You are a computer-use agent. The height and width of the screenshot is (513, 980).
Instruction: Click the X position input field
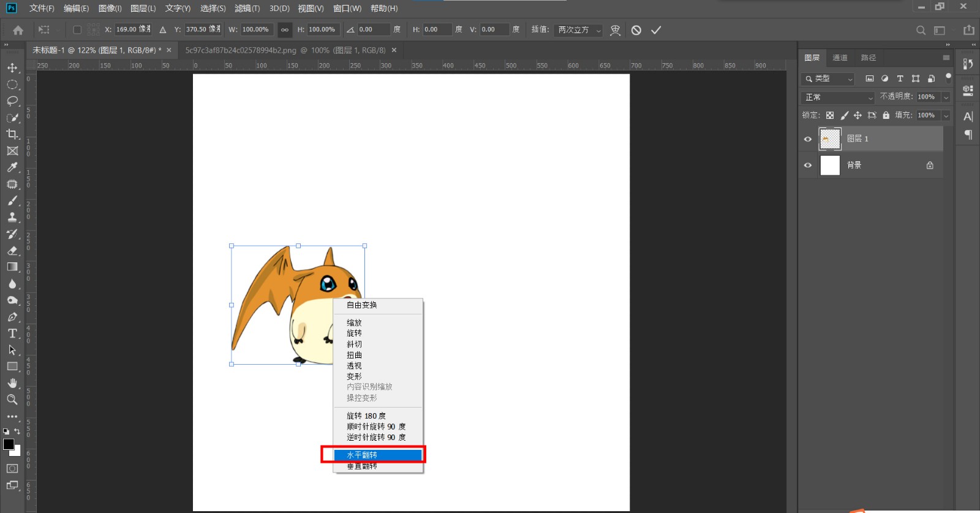point(133,29)
